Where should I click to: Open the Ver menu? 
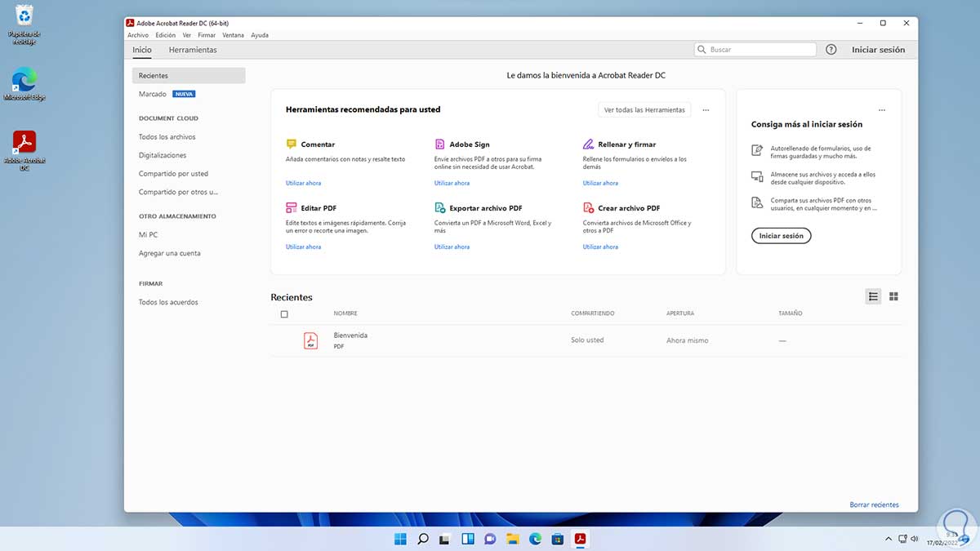pyautogui.click(x=187, y=35)
